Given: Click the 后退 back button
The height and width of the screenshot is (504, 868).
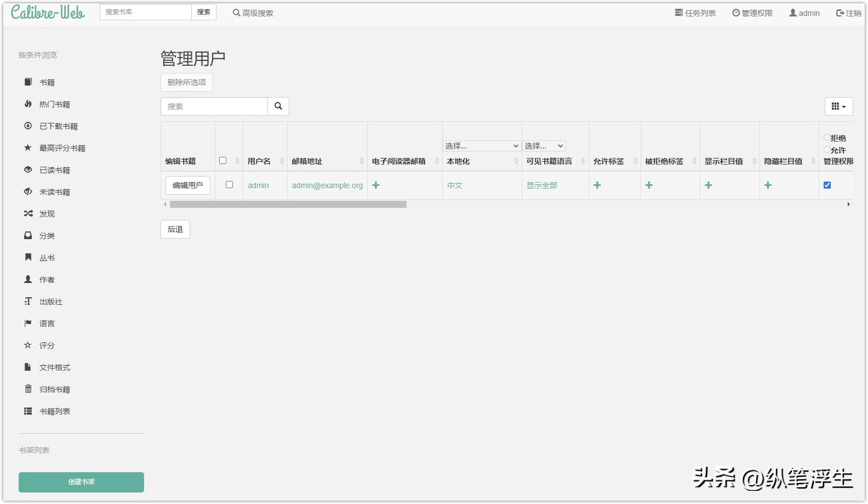Looking at the screenshot, I should (175, 229).
